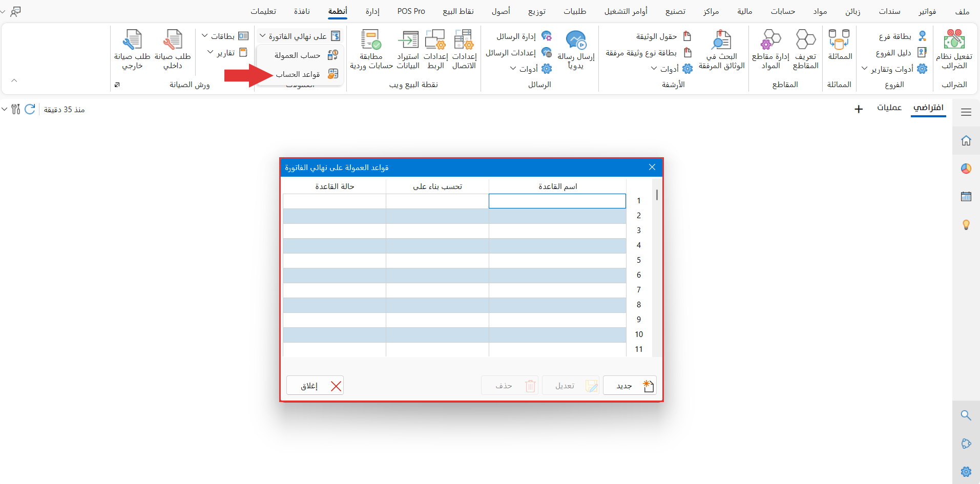This screenshot has height=484, width=980.
Task: Switch to the عمليات workspace tab
Action: coord(889,108)
